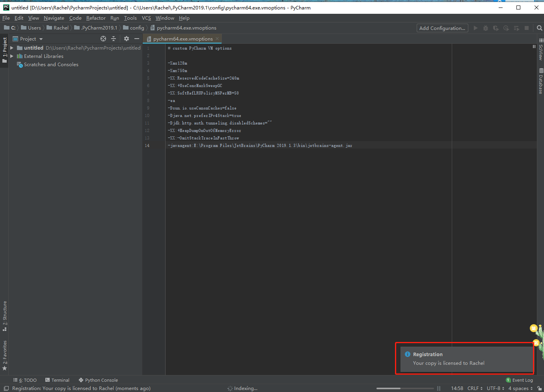Open the Tools menu
This screenshot has height=392, width=544.
130,18
